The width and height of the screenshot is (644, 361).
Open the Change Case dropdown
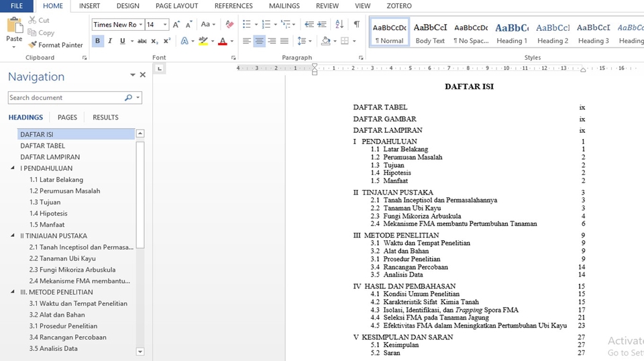pyautogui.click(x=208, y=25)
